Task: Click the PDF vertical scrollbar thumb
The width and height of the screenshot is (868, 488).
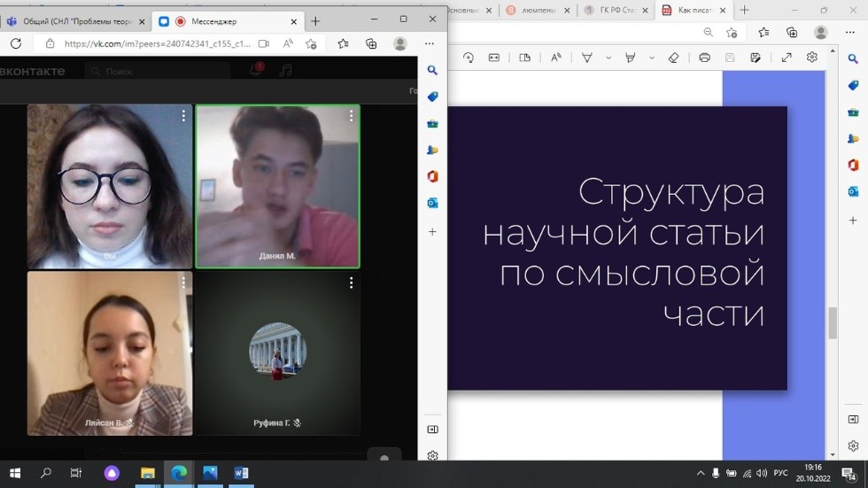Action: pos(832,323)
